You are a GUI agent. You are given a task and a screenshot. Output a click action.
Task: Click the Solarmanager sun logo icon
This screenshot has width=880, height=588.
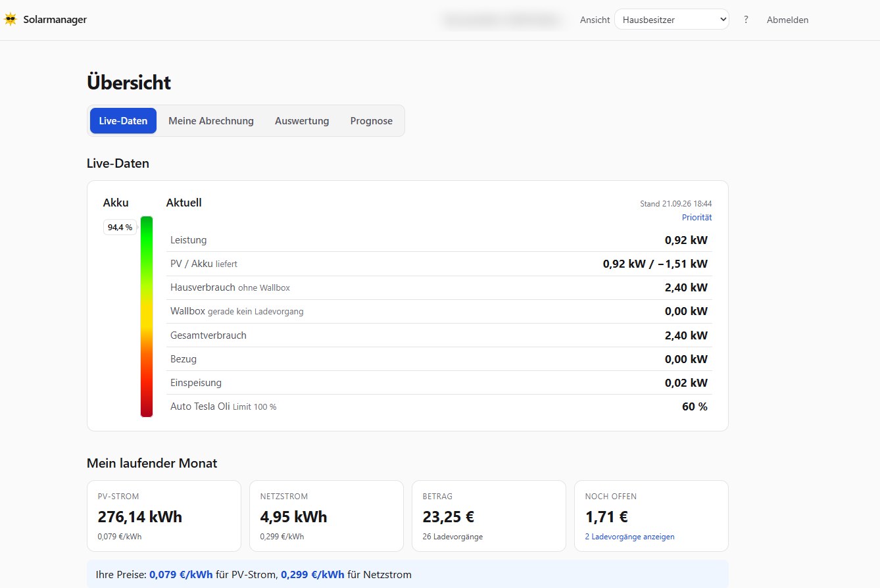click(x=10, y=20)
